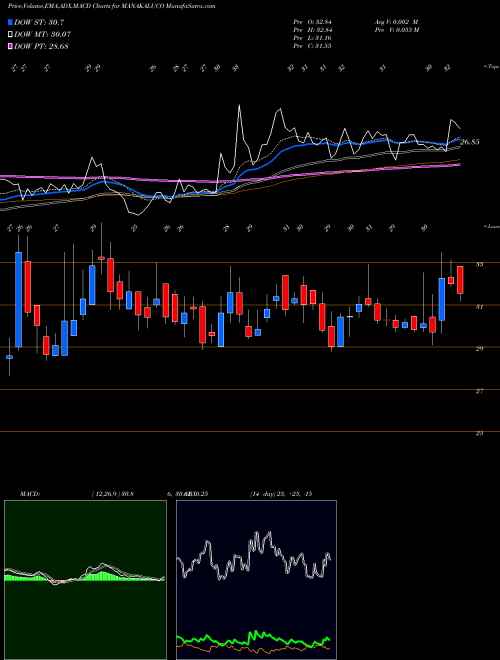Click the 33 price axis label
500x660 pixels.
[479, 264]
